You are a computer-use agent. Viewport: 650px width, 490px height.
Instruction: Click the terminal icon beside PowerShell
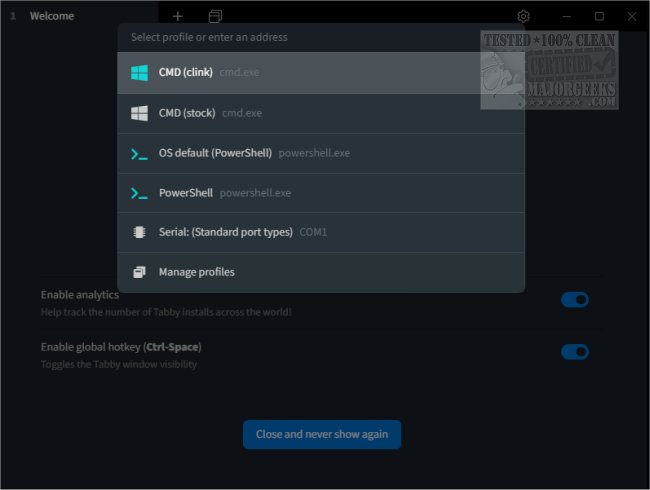(139, 193)
